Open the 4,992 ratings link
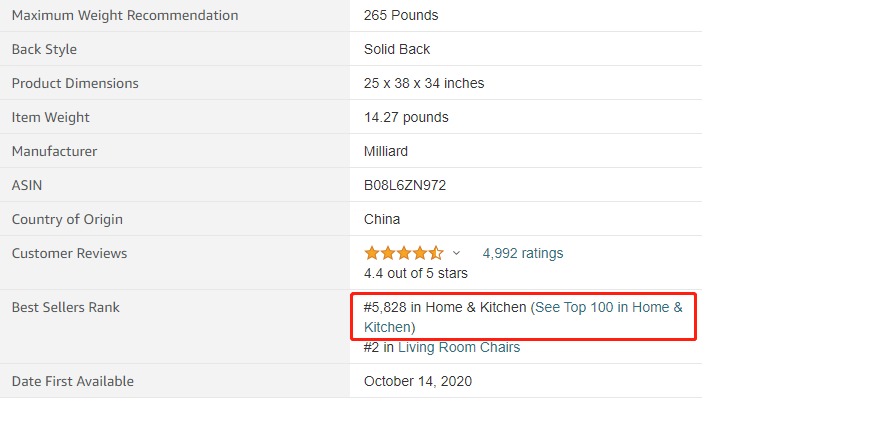 [x=523, y=253]
